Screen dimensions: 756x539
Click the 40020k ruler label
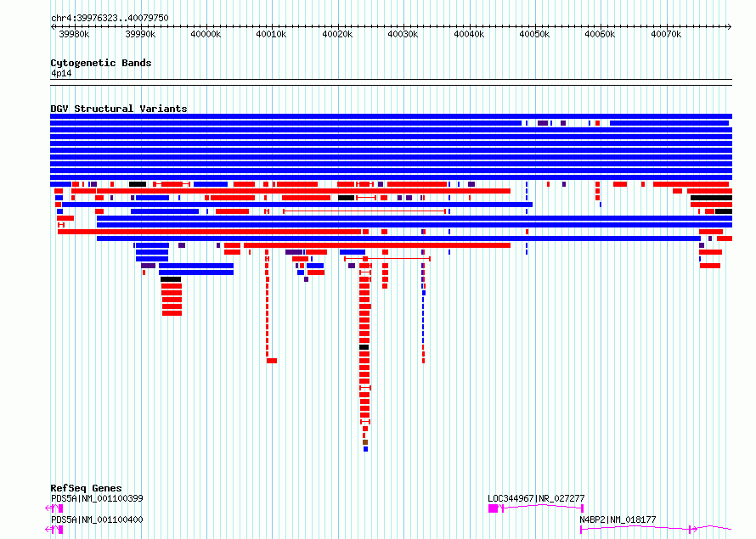tap(337, 35)
